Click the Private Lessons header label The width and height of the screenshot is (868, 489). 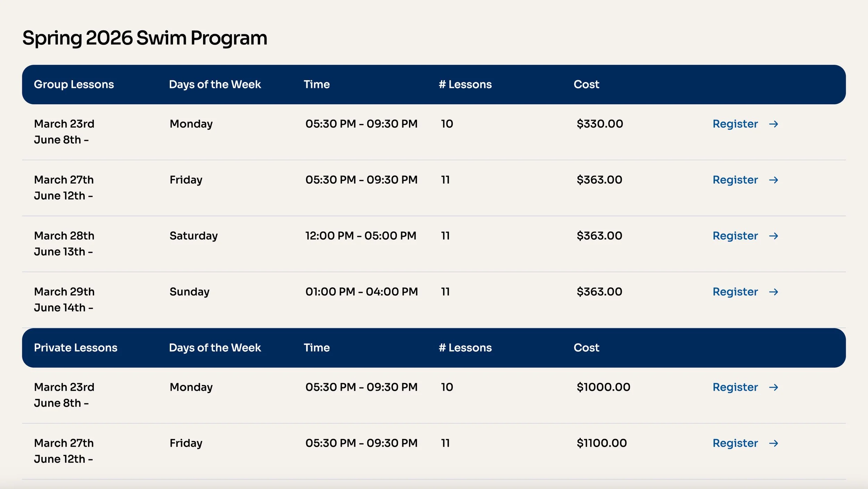point(75,348)
